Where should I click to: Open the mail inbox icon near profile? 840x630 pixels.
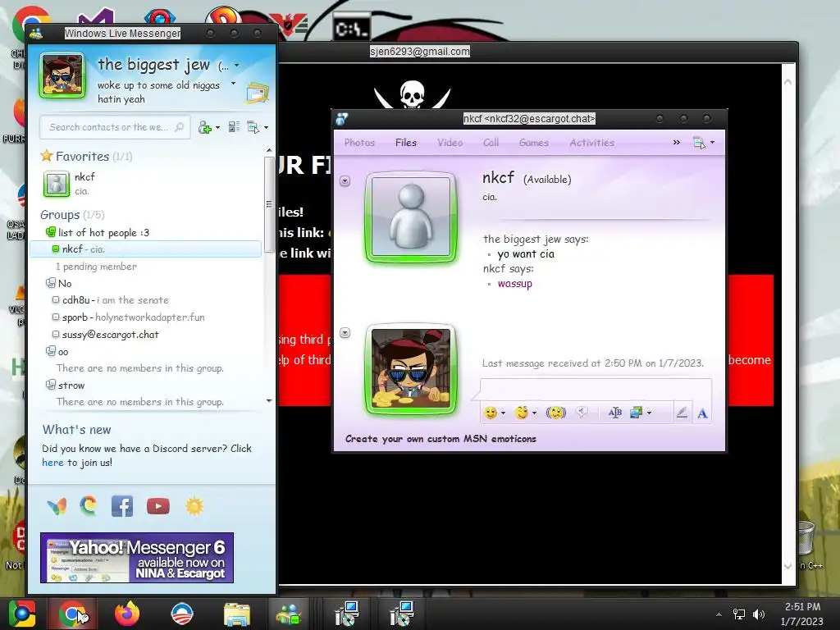pyautogui.click(x=257, y=94)
